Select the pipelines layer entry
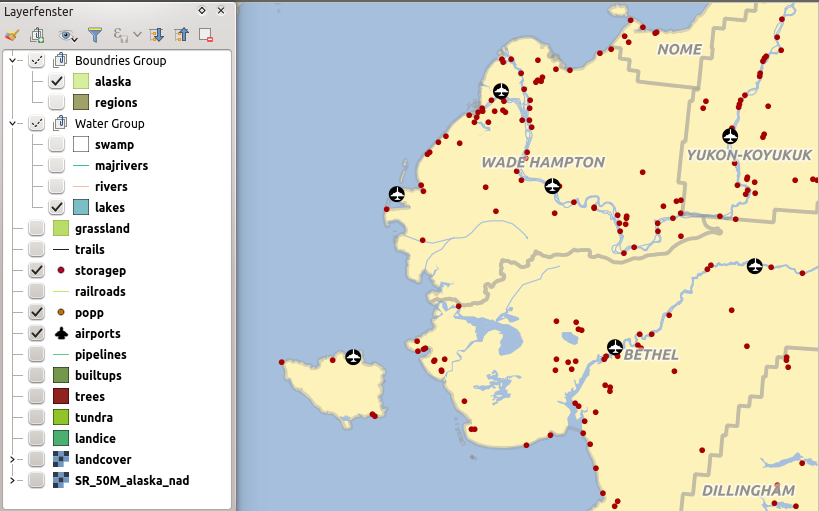The image size is (819, 511). (100, 355)
